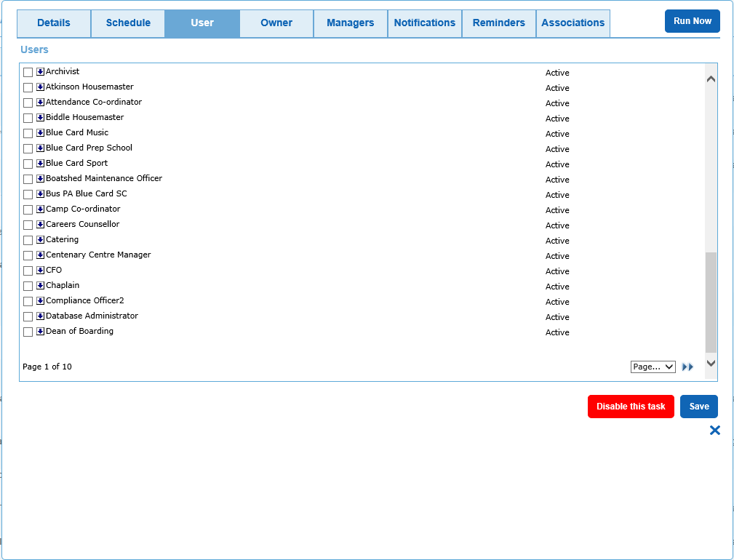
Task: Click the icon beside Compliance Officer2
Action: [39, 300]
